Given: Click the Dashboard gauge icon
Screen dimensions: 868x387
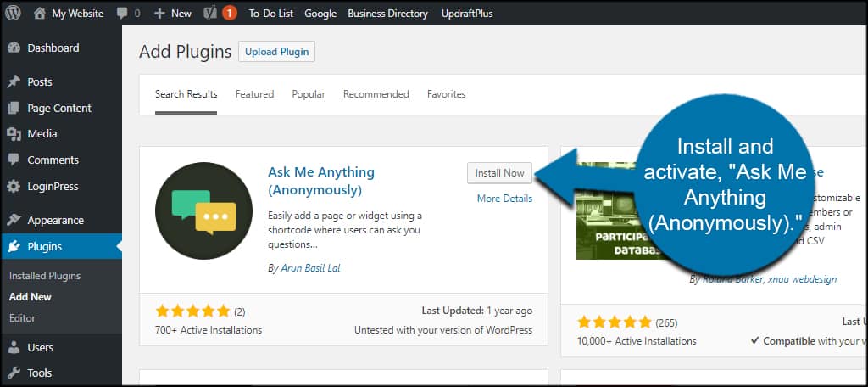Looking at the screenshot, I should point(14,48).
